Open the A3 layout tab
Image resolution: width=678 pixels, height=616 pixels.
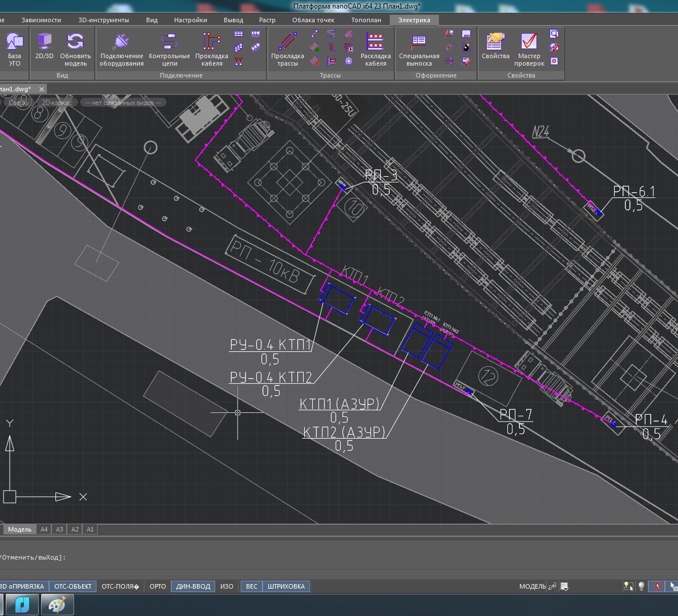(59, 529)
